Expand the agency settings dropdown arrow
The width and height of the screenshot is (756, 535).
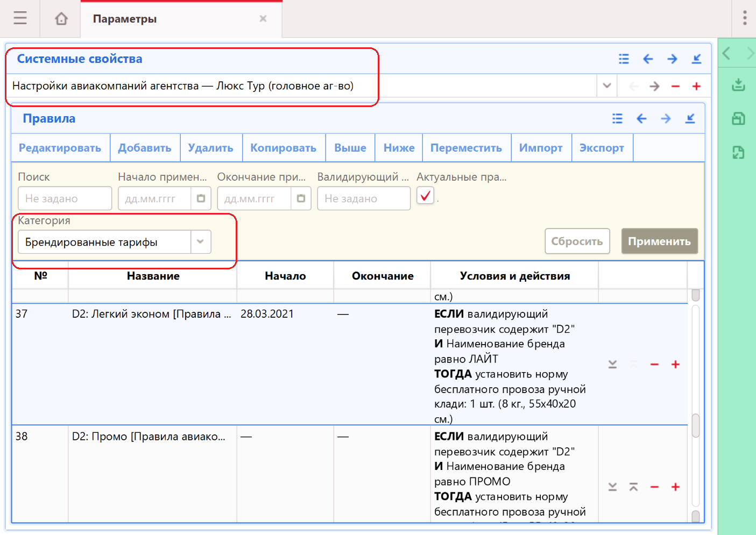[607, 86]
